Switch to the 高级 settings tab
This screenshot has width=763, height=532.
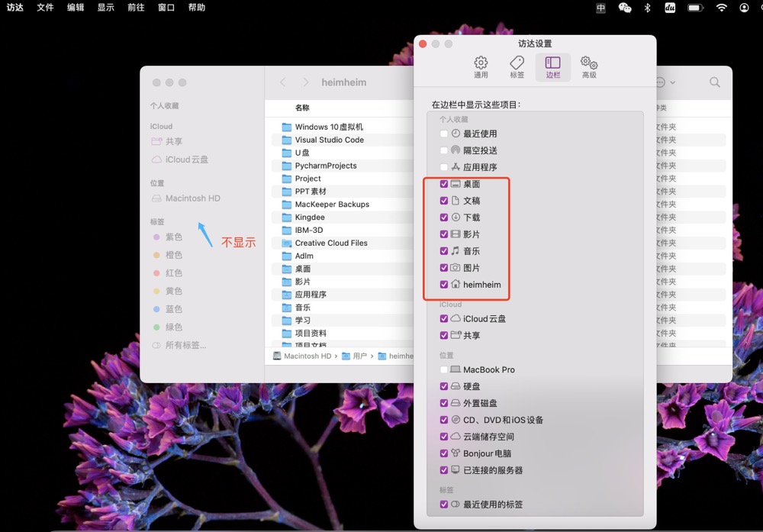pos(588,67)
